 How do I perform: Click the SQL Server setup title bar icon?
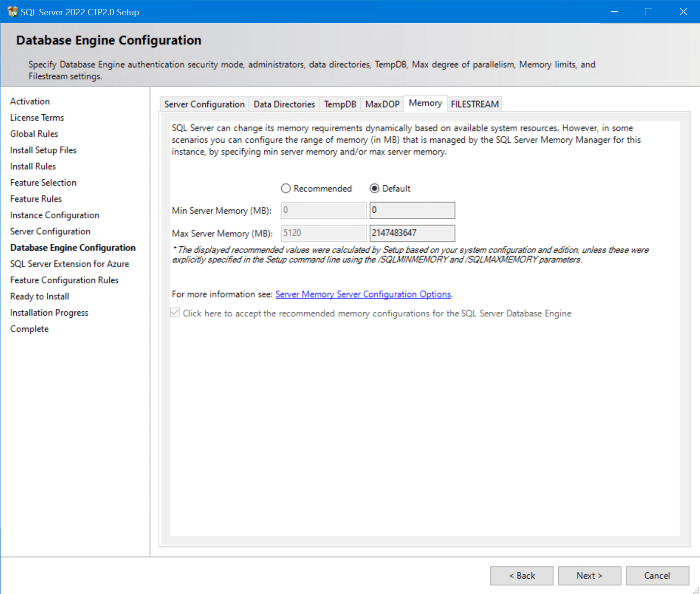[x=12, y=11]
